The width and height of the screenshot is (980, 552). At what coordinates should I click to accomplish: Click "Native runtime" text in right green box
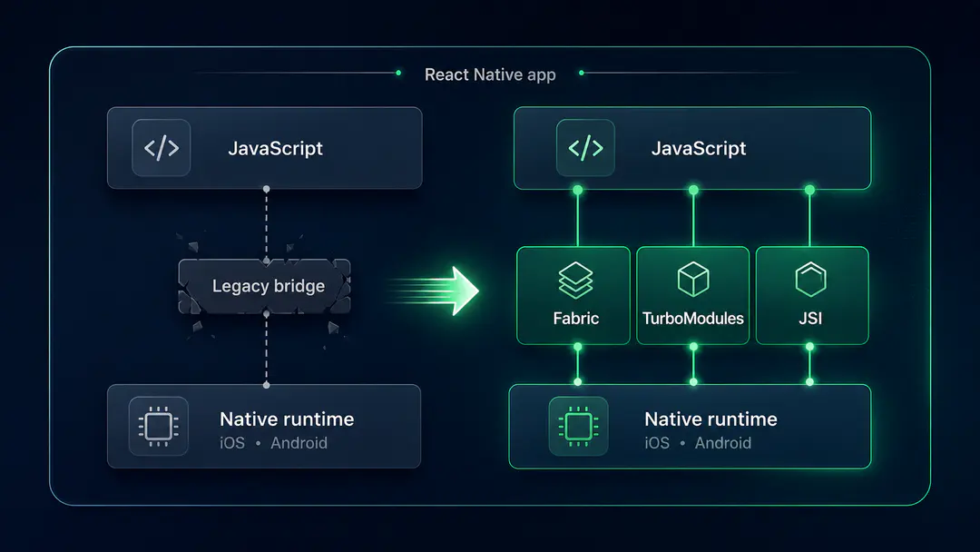pyautogui.click(x=710, y=419)
